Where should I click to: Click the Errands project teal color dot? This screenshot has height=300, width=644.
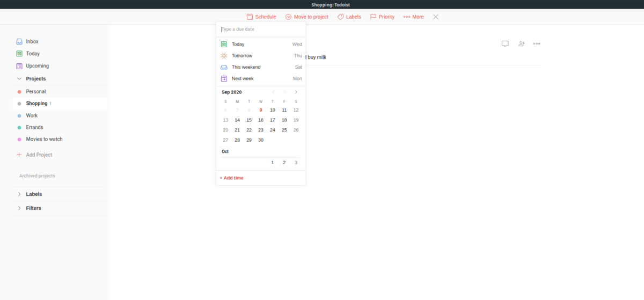coord(19,128)
